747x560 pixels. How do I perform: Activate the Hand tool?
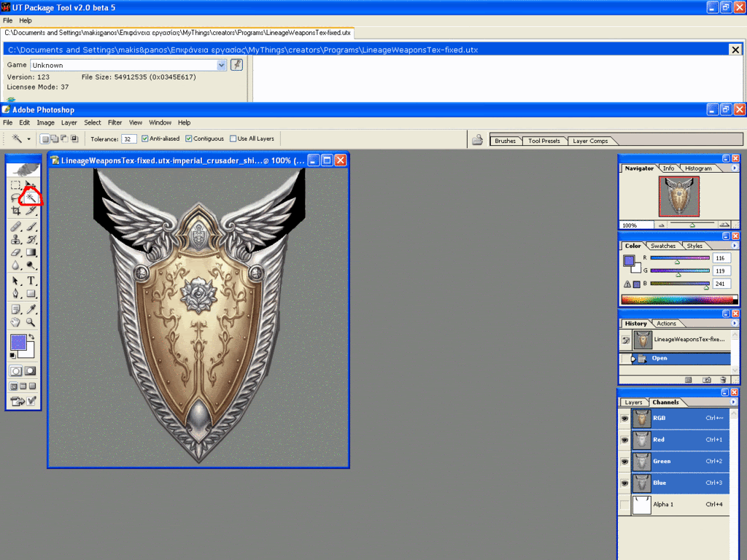pos(15,322)
